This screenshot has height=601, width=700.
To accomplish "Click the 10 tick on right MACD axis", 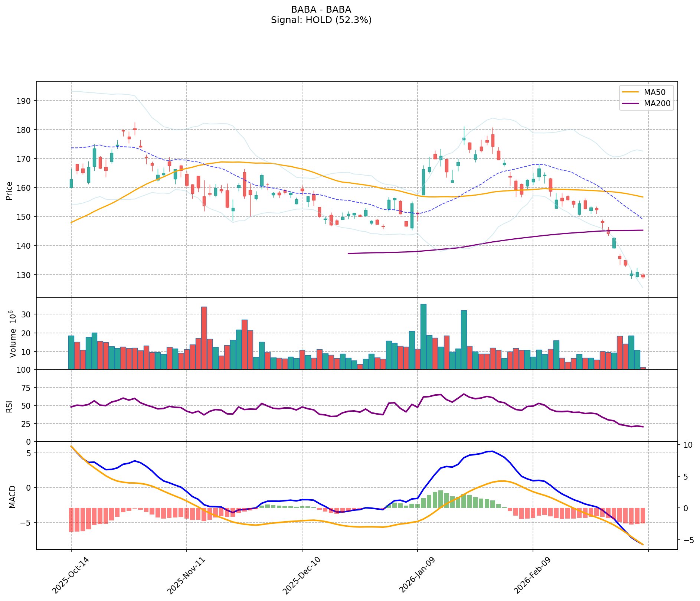I will pos(686,445).
